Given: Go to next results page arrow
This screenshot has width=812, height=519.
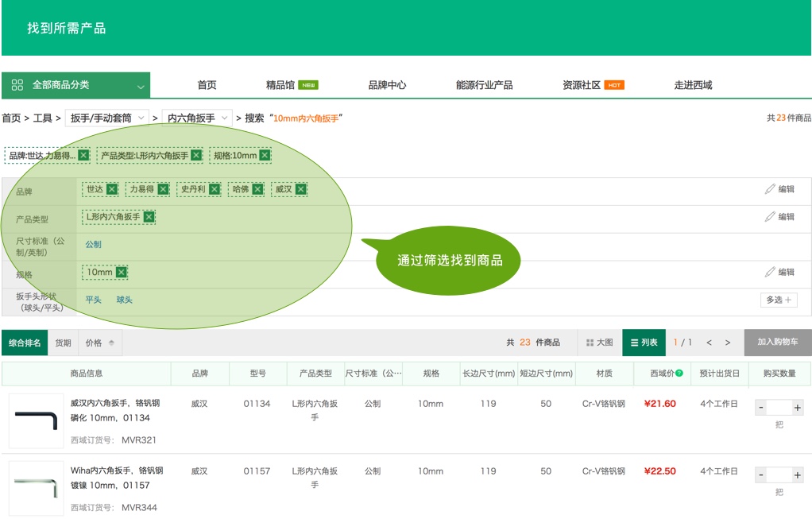Looking at the screenshot, I should click(727, 343).
